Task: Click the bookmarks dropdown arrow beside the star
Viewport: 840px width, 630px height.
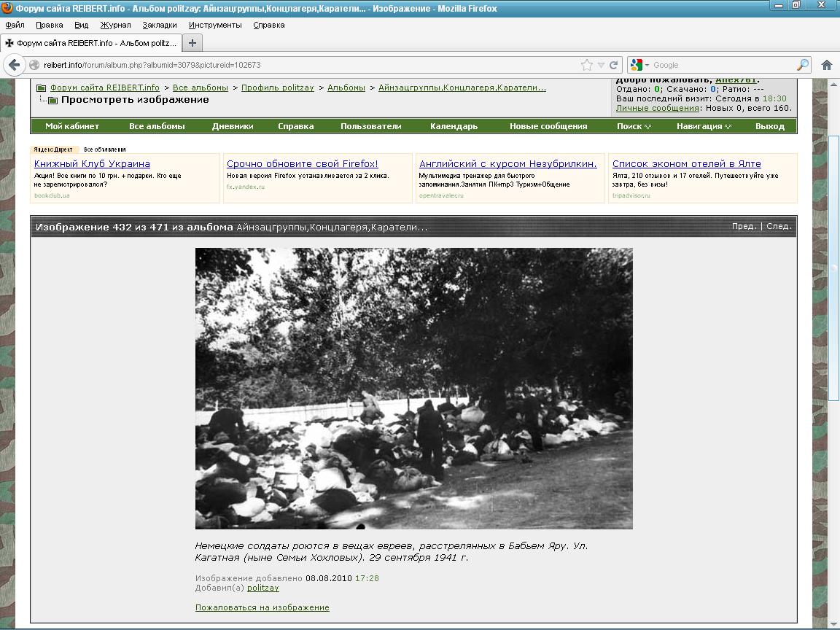Action: 601,65
